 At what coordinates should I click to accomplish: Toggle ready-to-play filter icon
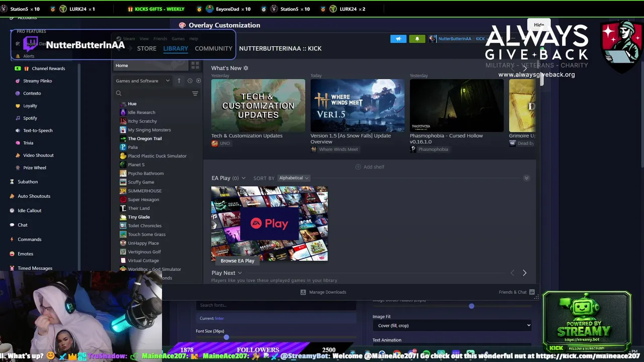point(198,80)
